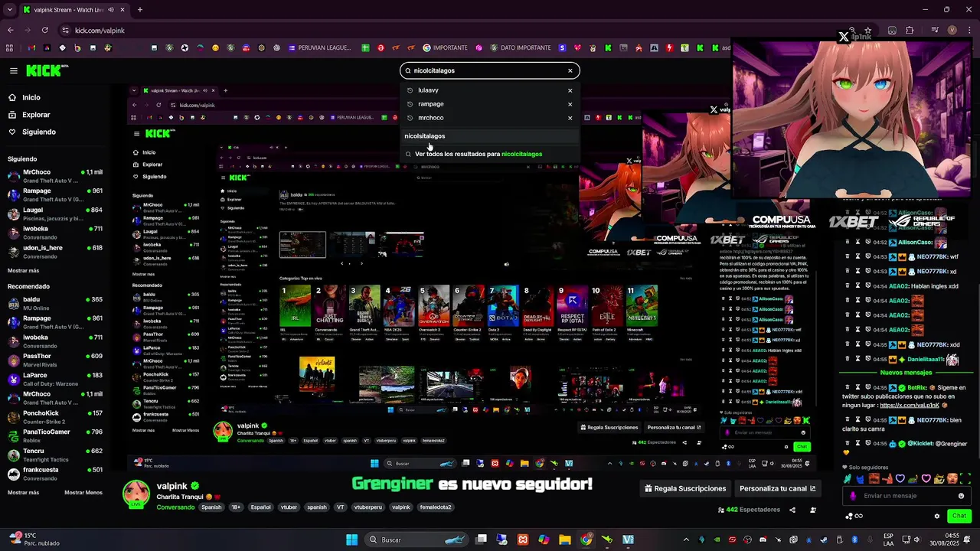Open PanaTicoGamer channel in Recomendado
The image size is (980, 551).
click(54, 436)
